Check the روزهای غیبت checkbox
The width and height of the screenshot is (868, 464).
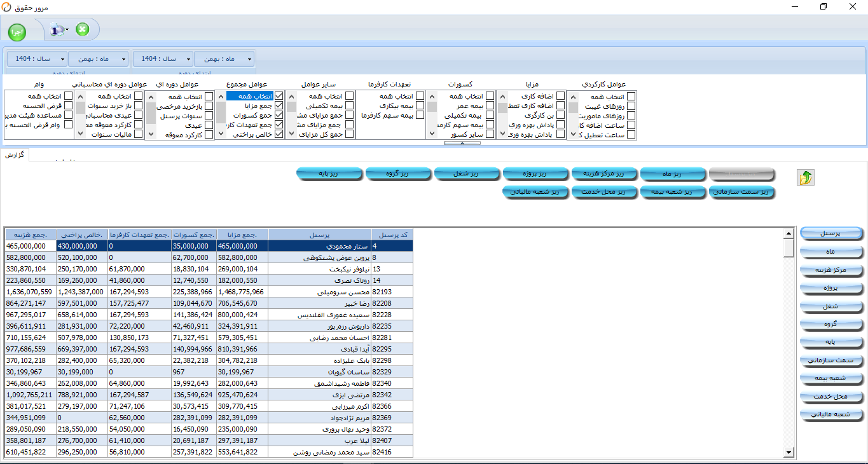point(631,106)
